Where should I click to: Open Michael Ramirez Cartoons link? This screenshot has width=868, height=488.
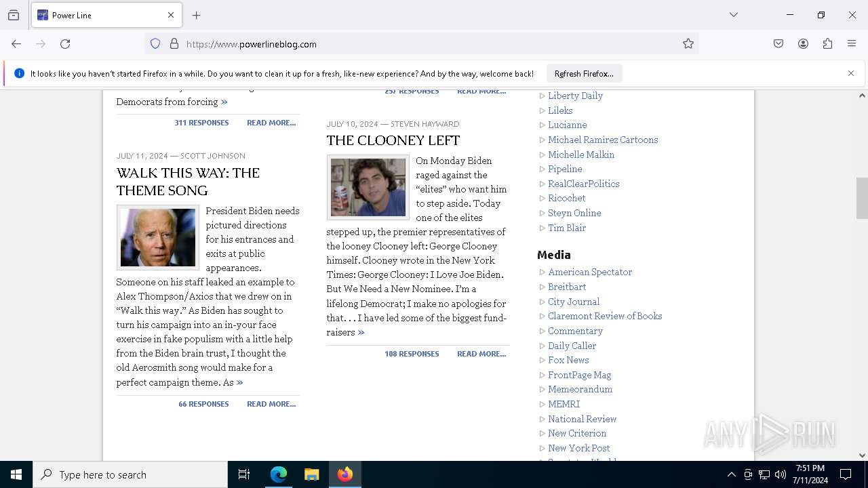tap(603, 140)
